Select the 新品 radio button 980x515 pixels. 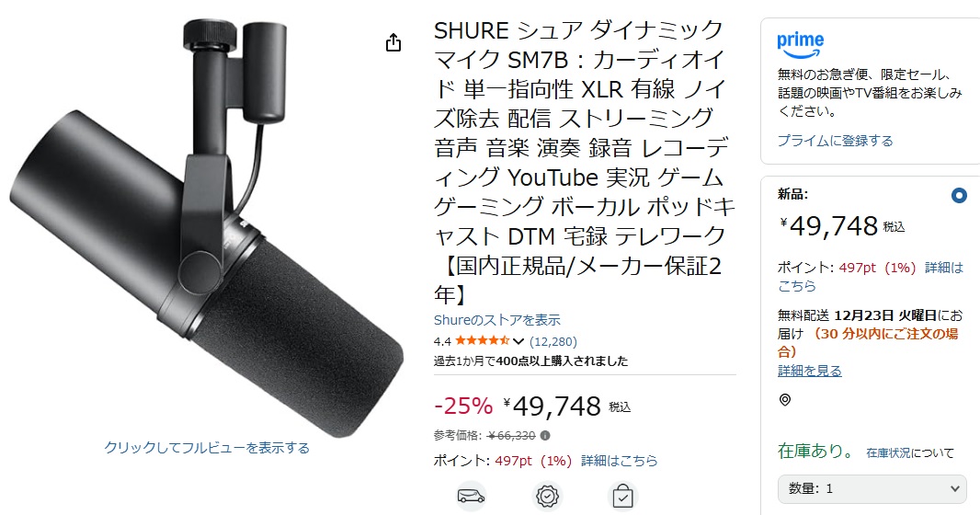tap(959, 196)
